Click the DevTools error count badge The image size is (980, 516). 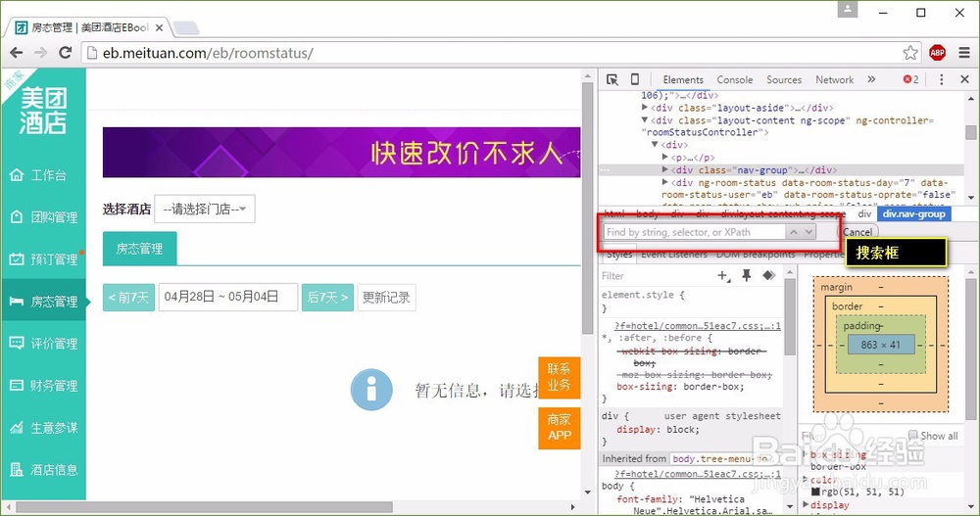911,79
